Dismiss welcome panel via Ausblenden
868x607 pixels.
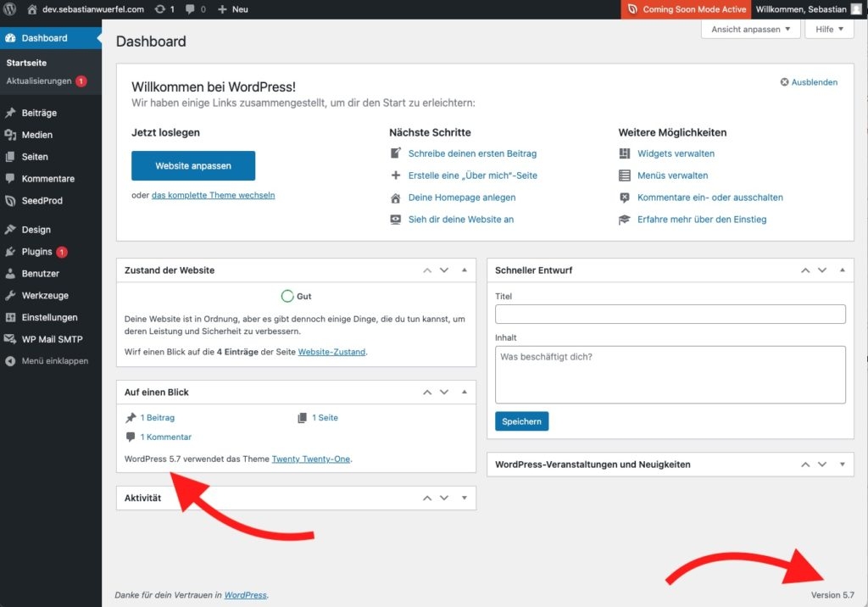coord(809,82)
